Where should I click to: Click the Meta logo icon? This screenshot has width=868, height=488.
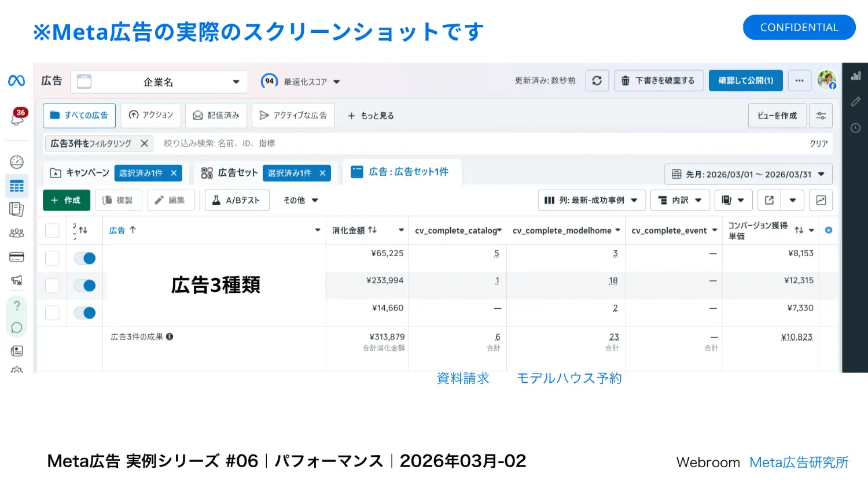pyautogui.click(x=17, y=81)
